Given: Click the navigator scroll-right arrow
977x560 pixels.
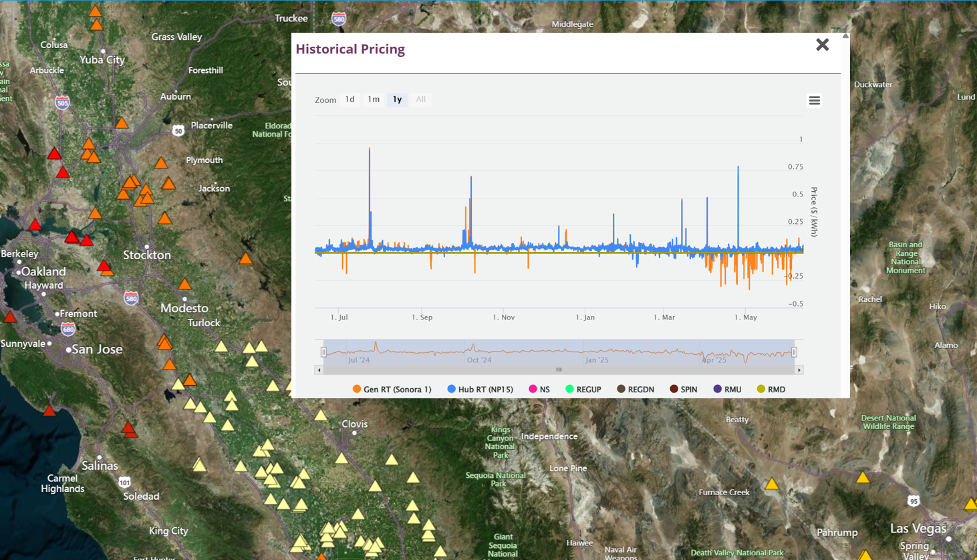Looking at the screenshot, I should [x=799, y=370].
